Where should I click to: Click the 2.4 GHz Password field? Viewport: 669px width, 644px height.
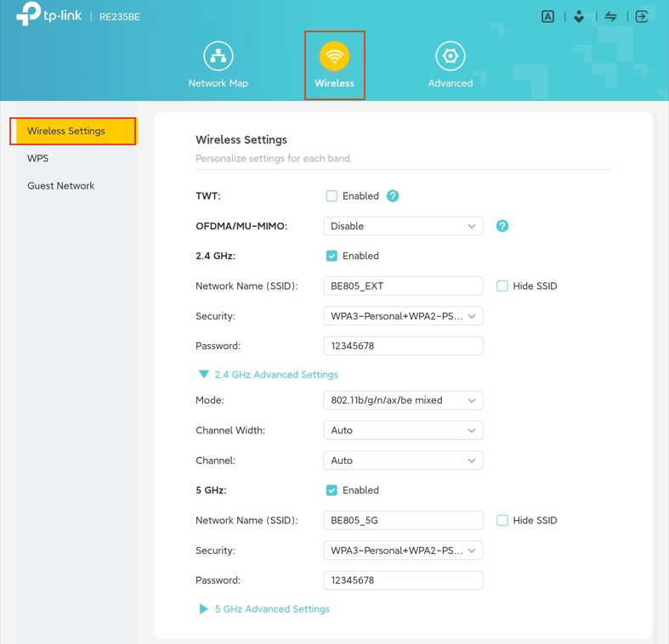[403, 346]
